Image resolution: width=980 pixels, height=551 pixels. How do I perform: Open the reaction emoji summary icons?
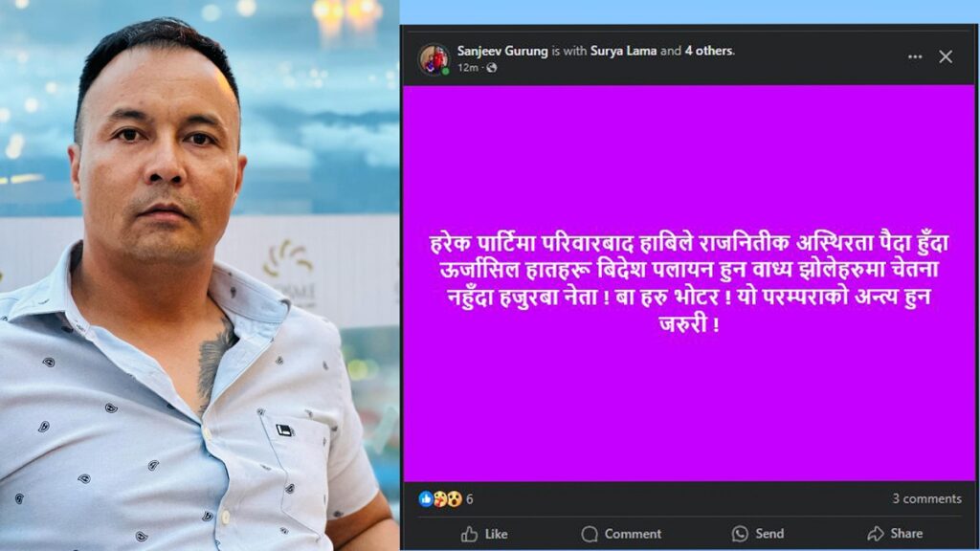point(440,498)
